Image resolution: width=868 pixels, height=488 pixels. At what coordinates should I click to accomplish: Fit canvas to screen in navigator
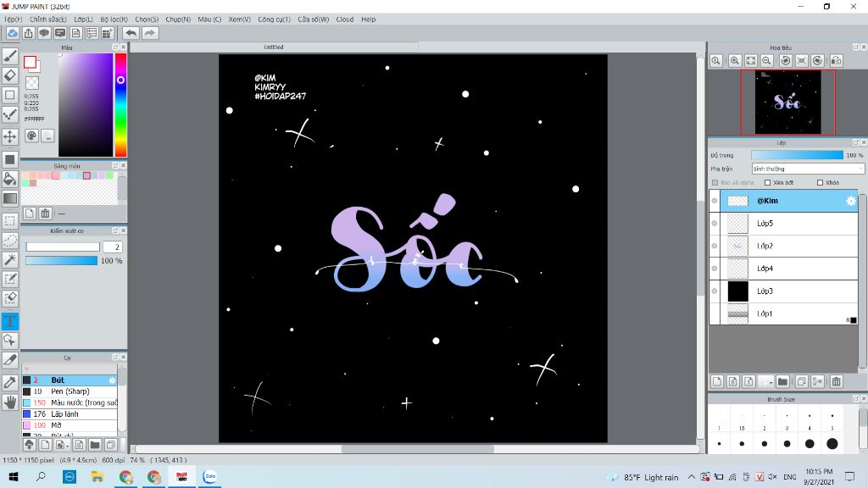(x=751, y=60)
